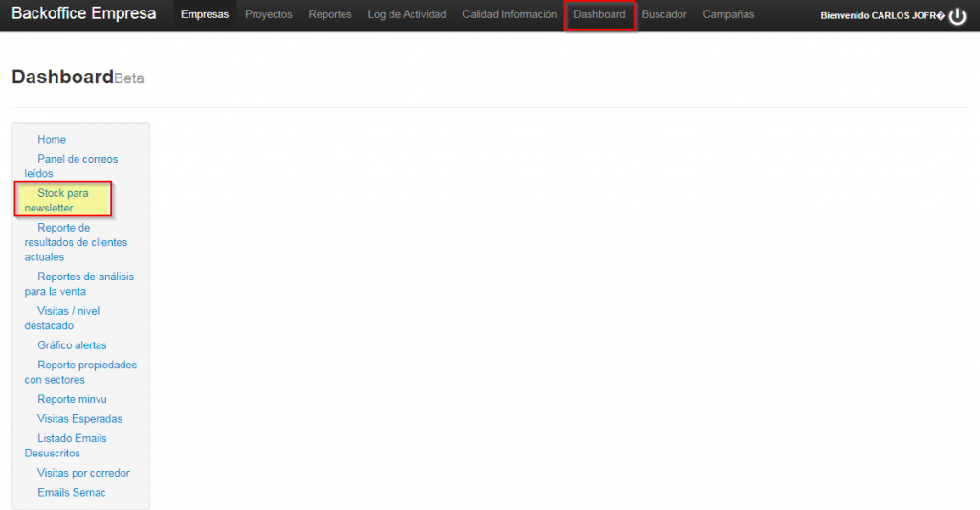Click the power logout icon
This screenshot has height=510, width=980.
point(958,15)
